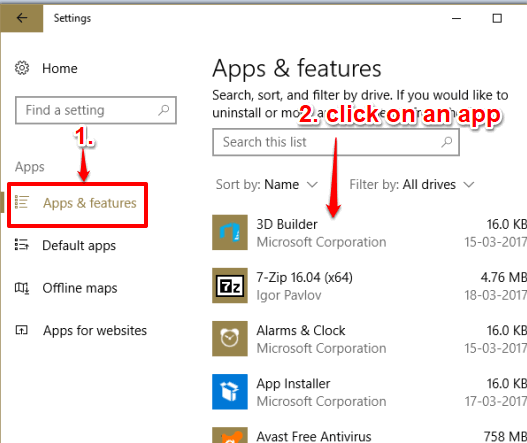
Task: Focus the Find a setting field
Action: (96, 110)
